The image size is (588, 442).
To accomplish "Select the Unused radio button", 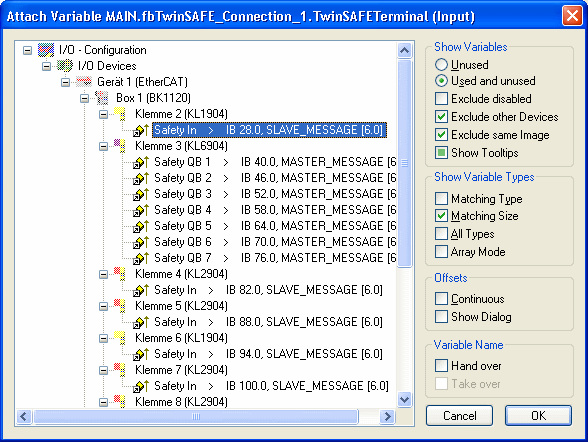I will [441, 64].
